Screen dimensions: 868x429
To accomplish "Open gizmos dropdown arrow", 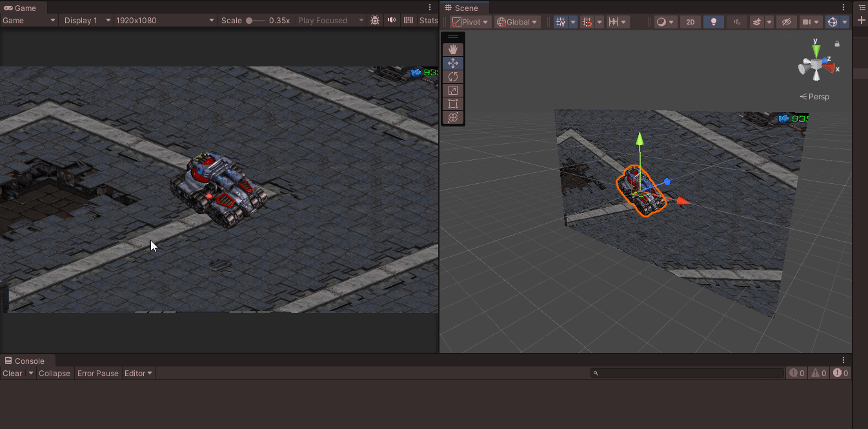I will [845, 22].
